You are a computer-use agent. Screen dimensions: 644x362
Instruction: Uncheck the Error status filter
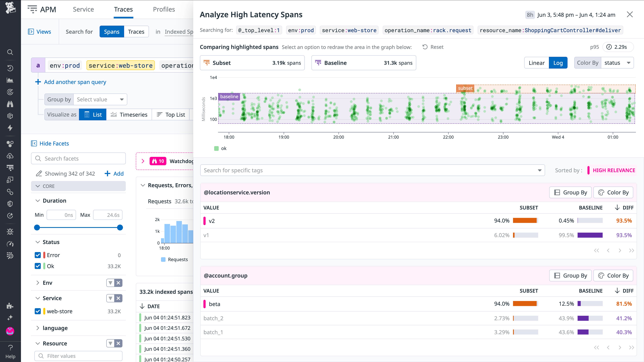pos(38,255)
